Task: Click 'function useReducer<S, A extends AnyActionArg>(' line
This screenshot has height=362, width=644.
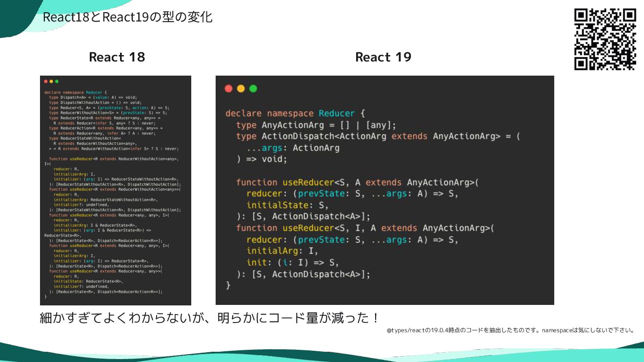Action: pyautogui.click(x=358, y=182)
